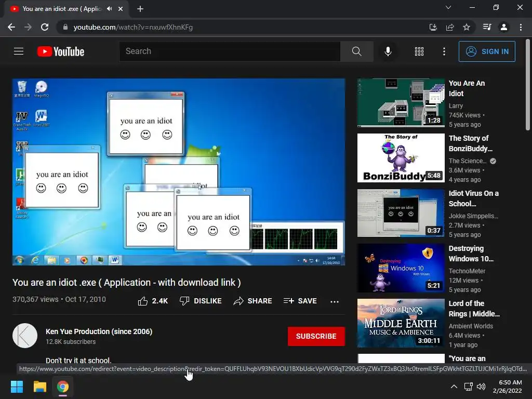Open the YouTube apps grid
The height and width of the screenshot is (399, 532).
[x=419, y=51]
